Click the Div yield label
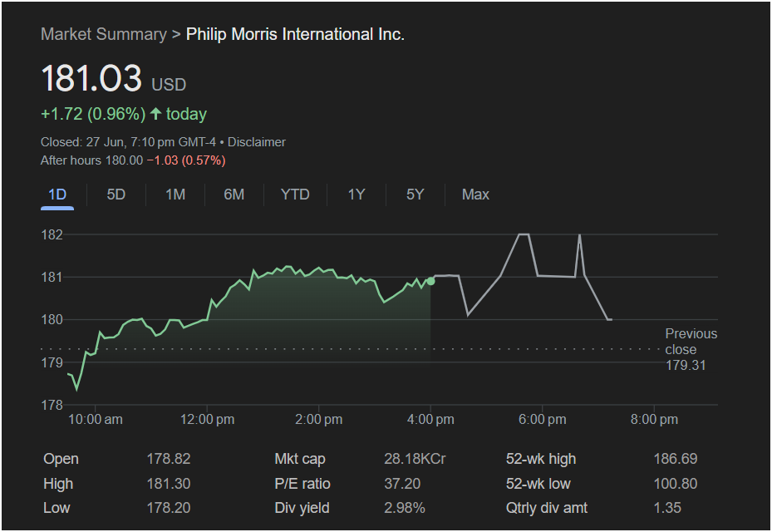The image size is (772, 532). 302,508
